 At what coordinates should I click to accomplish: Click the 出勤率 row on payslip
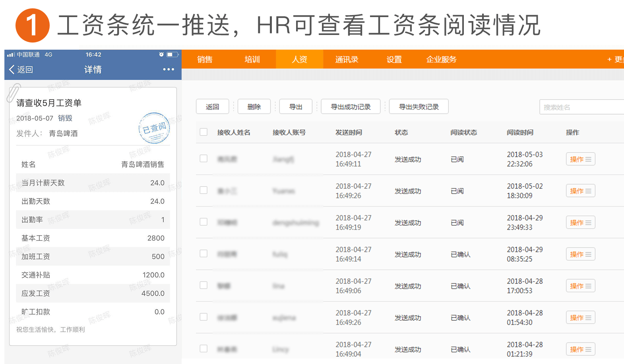(93, 220)
